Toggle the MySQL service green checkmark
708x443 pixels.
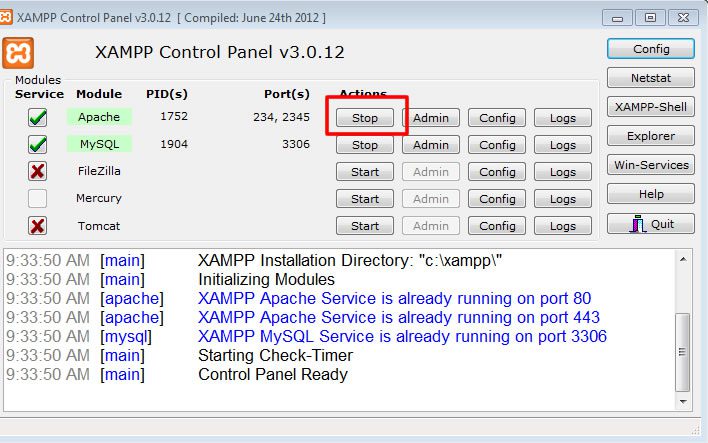[38, 145]
